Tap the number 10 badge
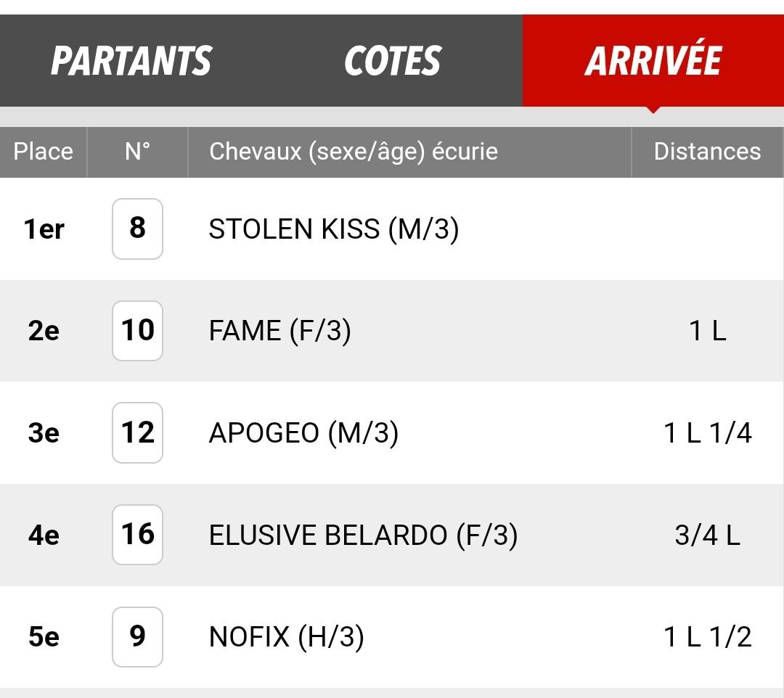 click(137, 331)
